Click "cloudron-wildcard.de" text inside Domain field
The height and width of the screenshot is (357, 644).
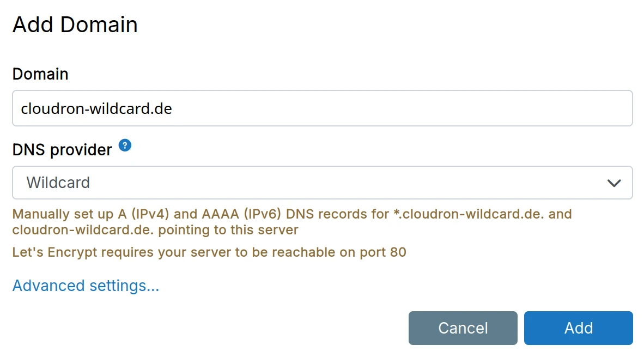(x=96, y=108)
